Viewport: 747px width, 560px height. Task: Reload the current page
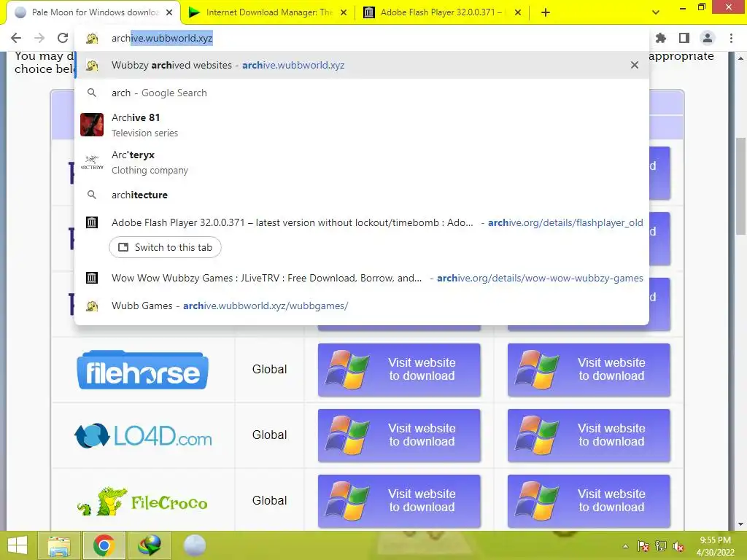coord(63,38)
